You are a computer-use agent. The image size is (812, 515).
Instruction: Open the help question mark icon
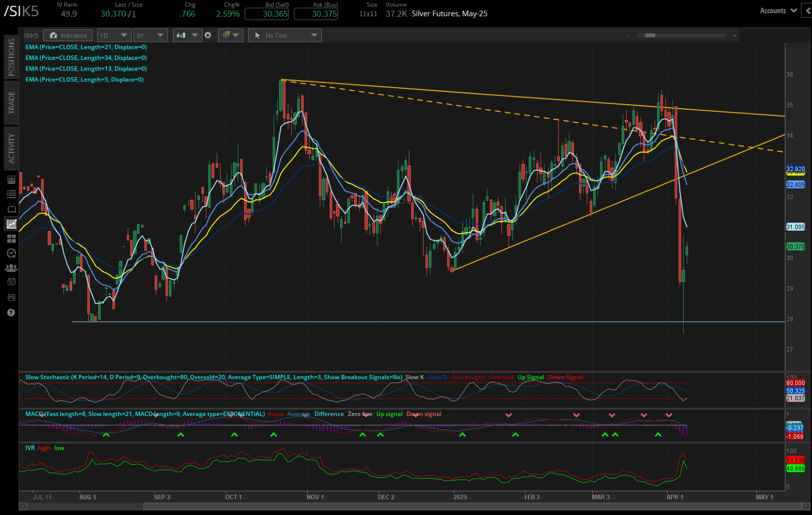(x=11, y=312)
